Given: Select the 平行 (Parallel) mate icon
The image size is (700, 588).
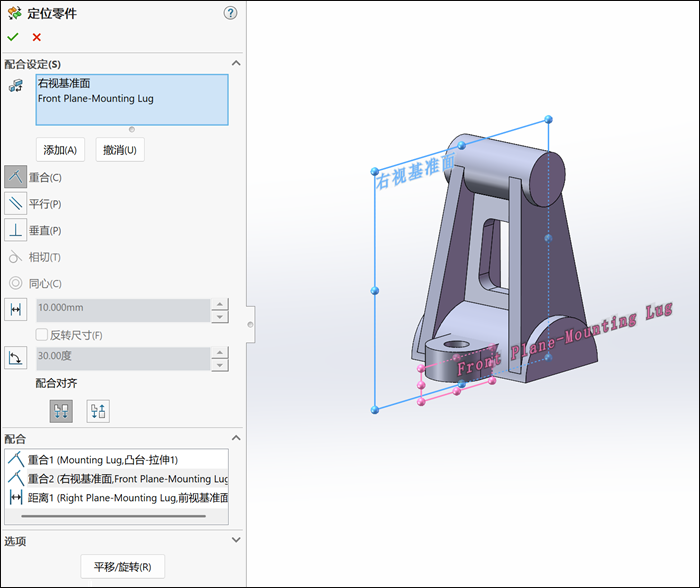Looking at the screenshot, I should pyautogui.click(x=16, y=204).
